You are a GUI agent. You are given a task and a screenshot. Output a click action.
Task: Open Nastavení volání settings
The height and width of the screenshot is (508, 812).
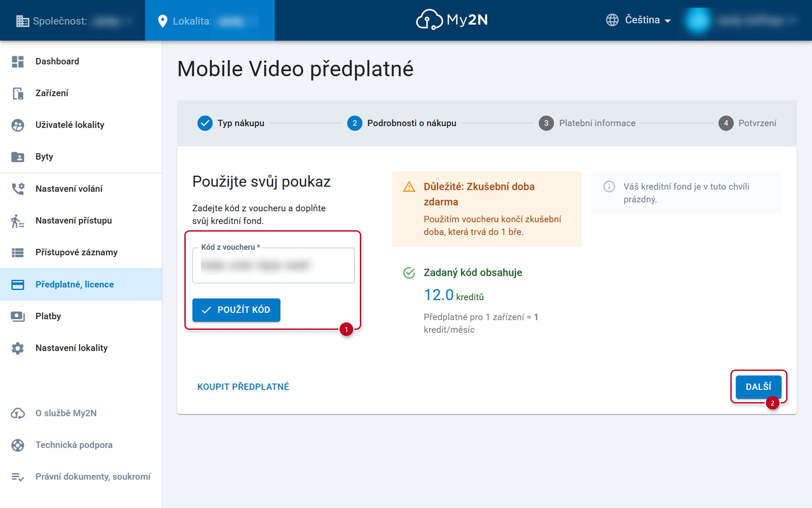(x=81, y=189)
